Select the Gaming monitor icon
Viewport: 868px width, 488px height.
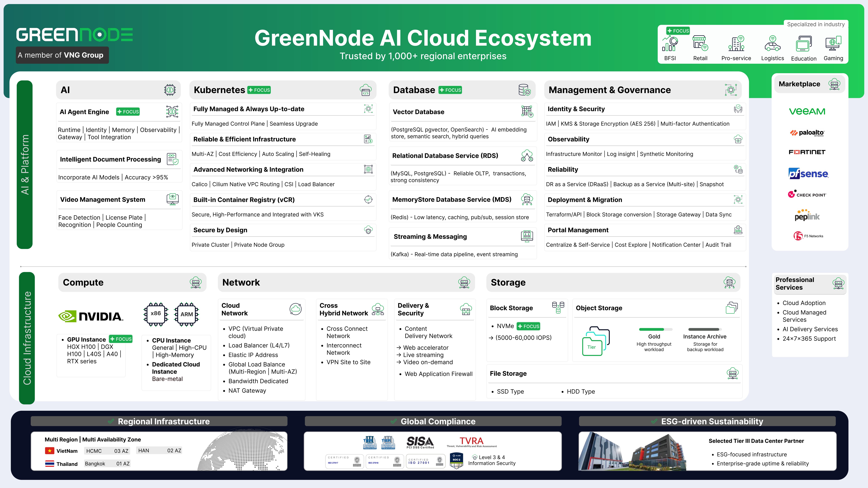click(x=833, y=43)
